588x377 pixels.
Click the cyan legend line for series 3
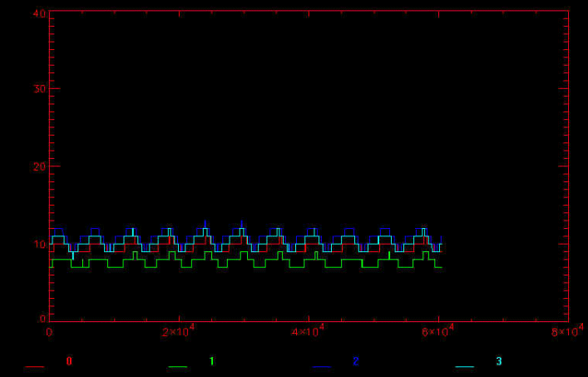coord(465,366)
